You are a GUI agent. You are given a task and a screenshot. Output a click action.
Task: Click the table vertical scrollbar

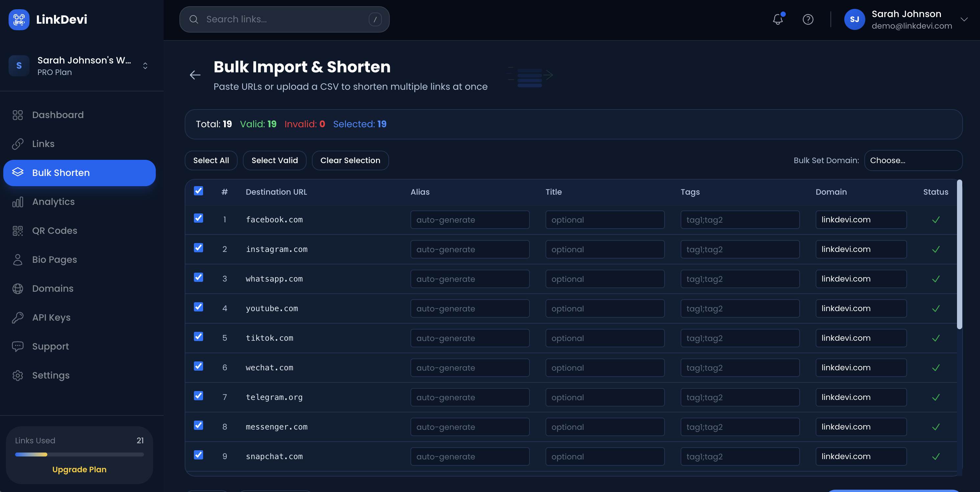pos(959,254)
